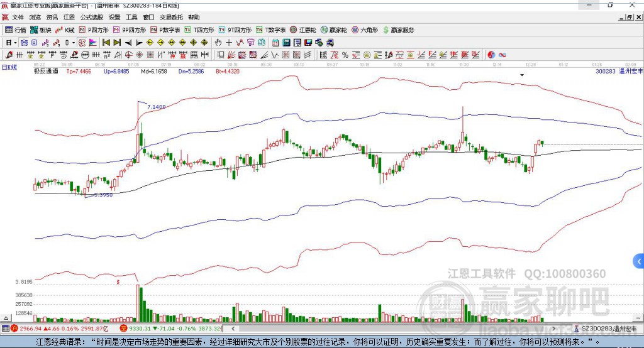Click the infinity loop icon
Viewport: 644px width, 348px height.
(x=502, y=55)
